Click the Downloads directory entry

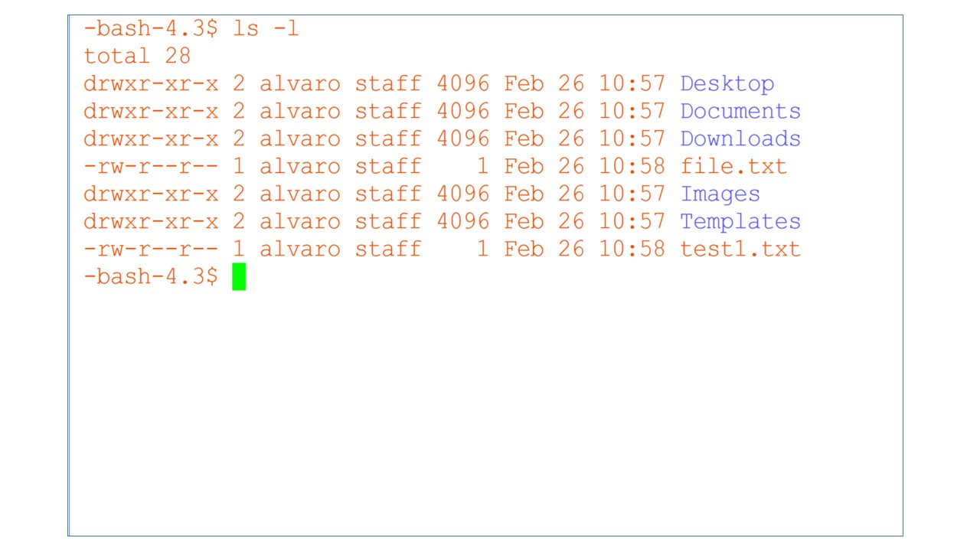(x=740, y=139)
